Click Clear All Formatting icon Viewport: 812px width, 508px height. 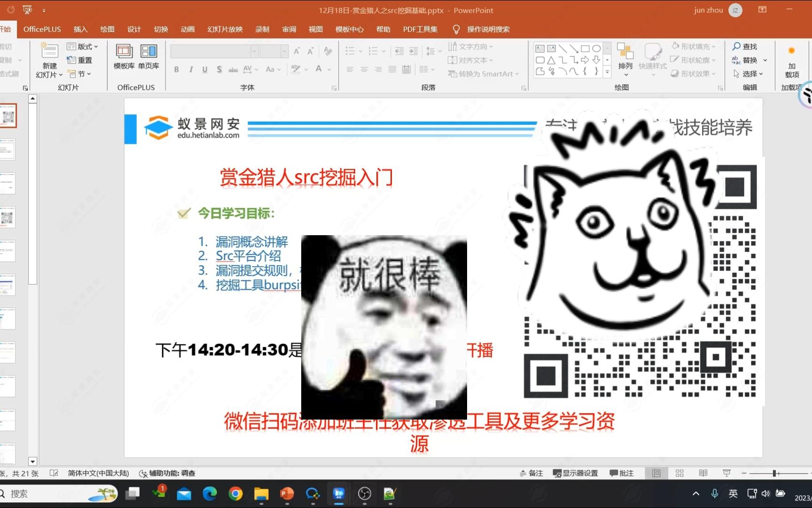[x=328, y=51]
